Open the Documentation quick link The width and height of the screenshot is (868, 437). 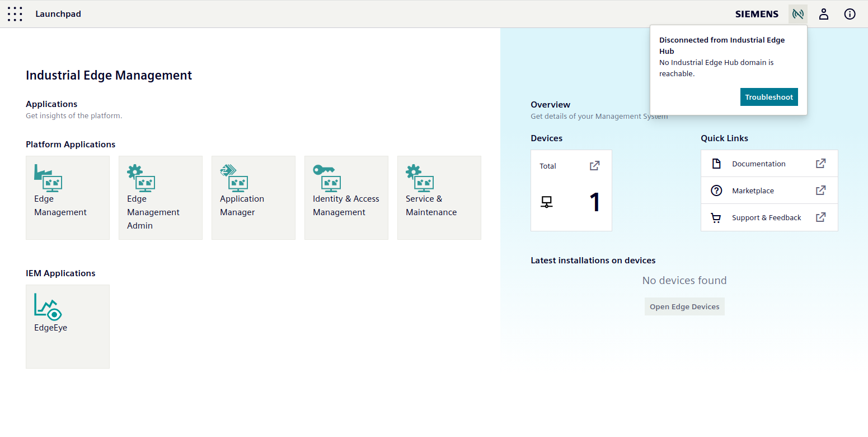click(x=758, y=164)
